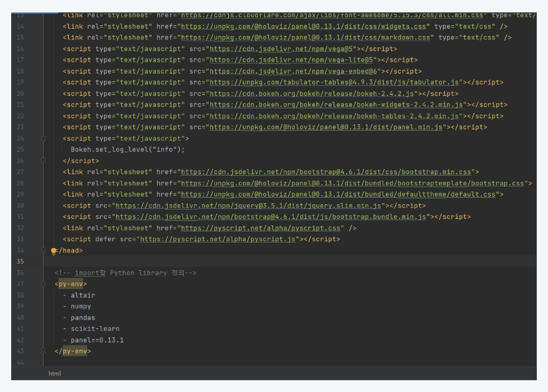
Task: Click line number 20 in the gutter
Action: point(20,94)
